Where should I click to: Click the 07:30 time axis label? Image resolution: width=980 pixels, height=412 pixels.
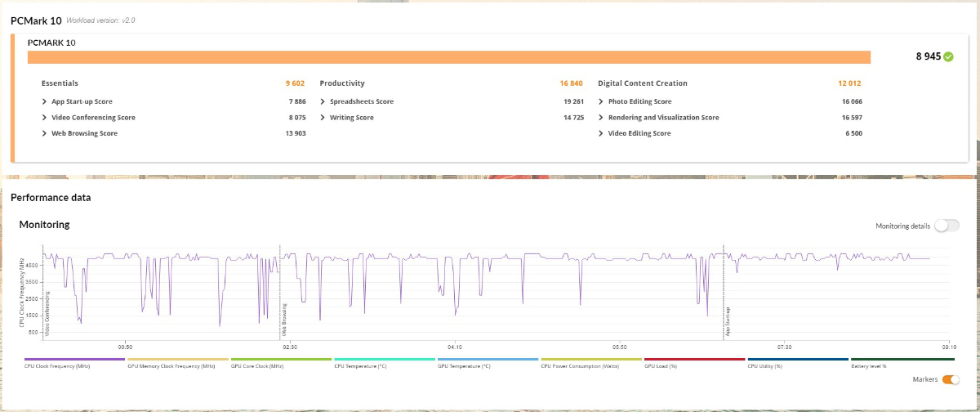pyautogui.click(x=783, y=346)
